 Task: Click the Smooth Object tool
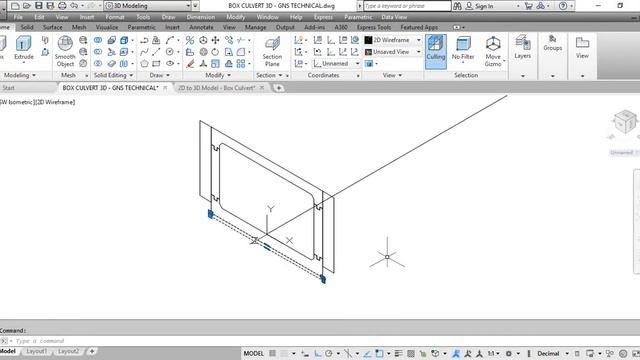coord(65,51)
